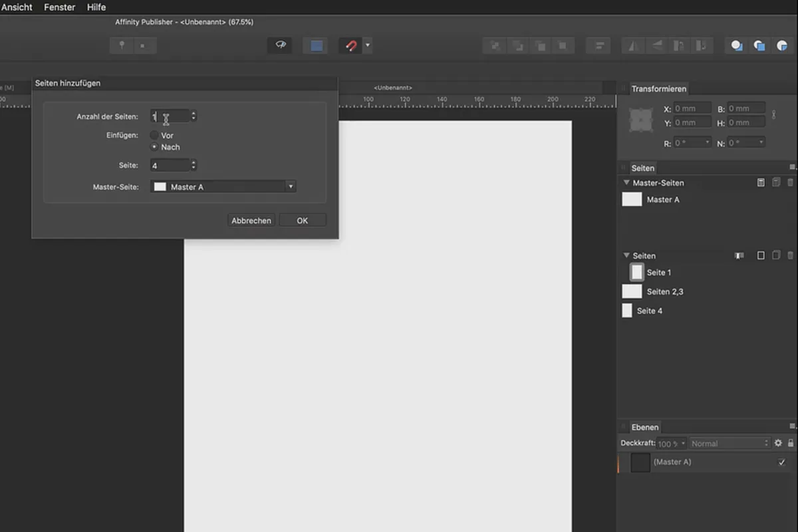798x532 pixels.
Task: Open the Ebenen panel options menu icon
Action: pos(792,426)
